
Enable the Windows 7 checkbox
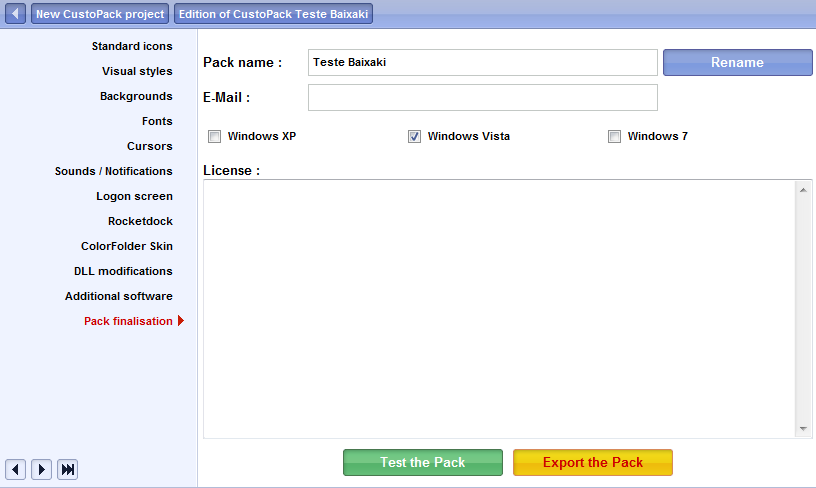[x=615, y=136]
